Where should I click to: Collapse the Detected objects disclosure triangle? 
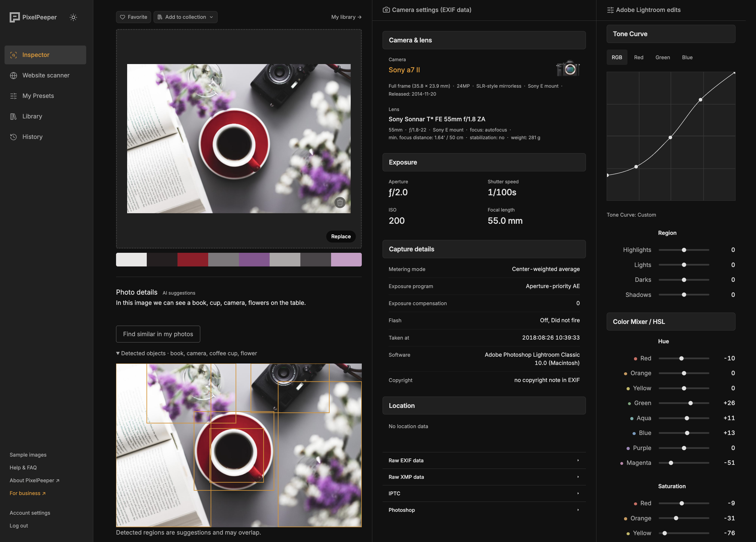(x=118, y=353)
